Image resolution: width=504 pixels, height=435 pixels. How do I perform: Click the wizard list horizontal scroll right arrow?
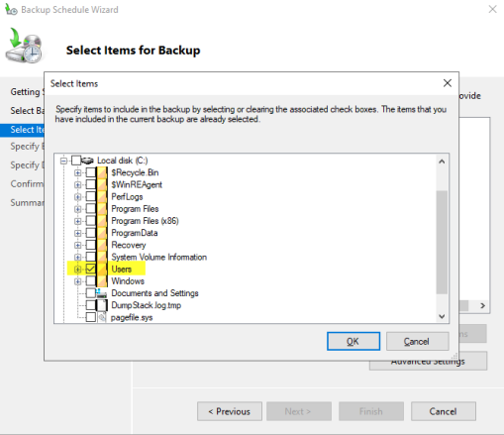[482, 305]
